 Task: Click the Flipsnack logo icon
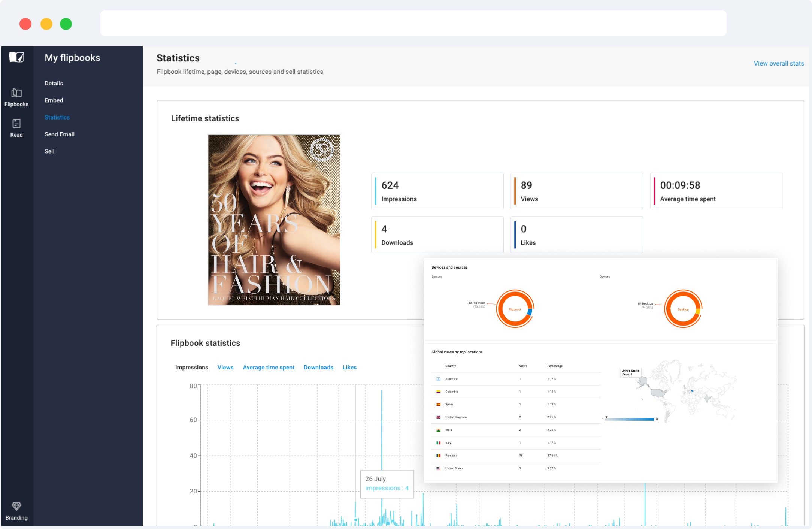(x=16, y=57)
